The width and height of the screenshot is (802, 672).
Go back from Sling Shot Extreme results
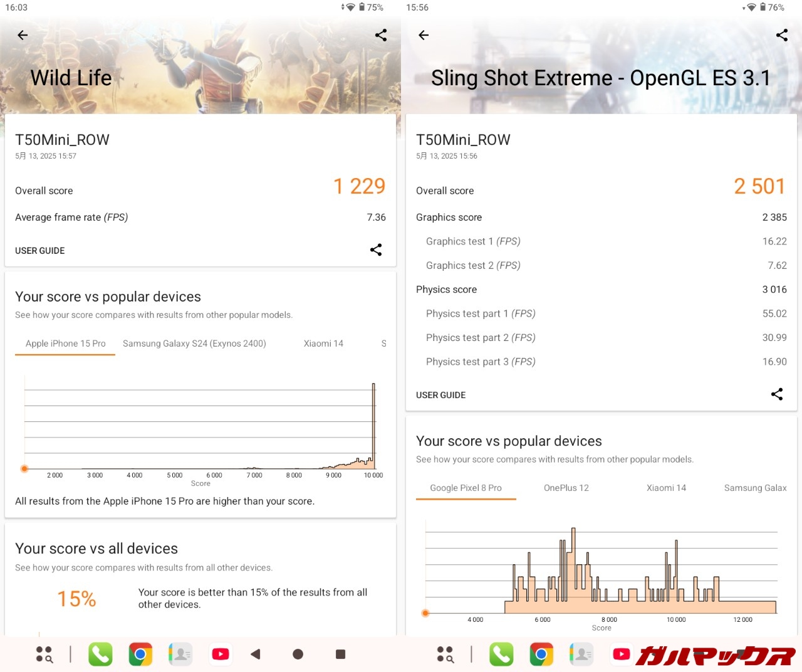point(424,35)
